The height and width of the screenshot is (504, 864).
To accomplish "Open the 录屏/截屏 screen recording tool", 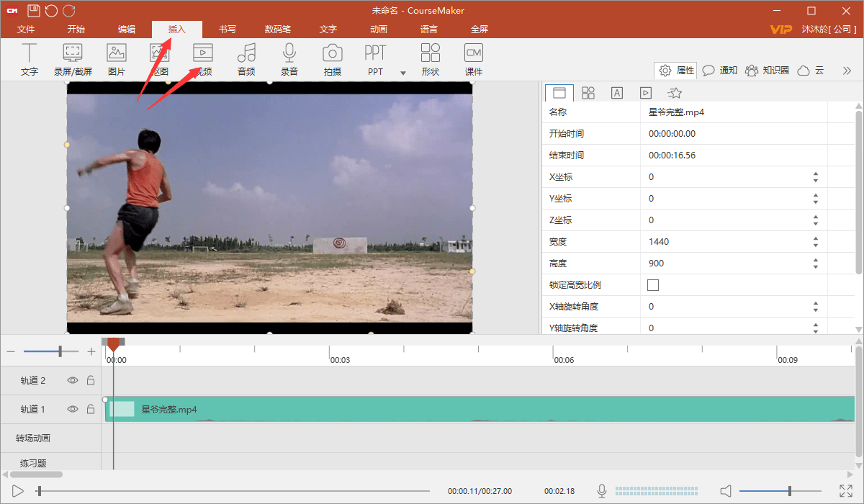I will 73,59.
